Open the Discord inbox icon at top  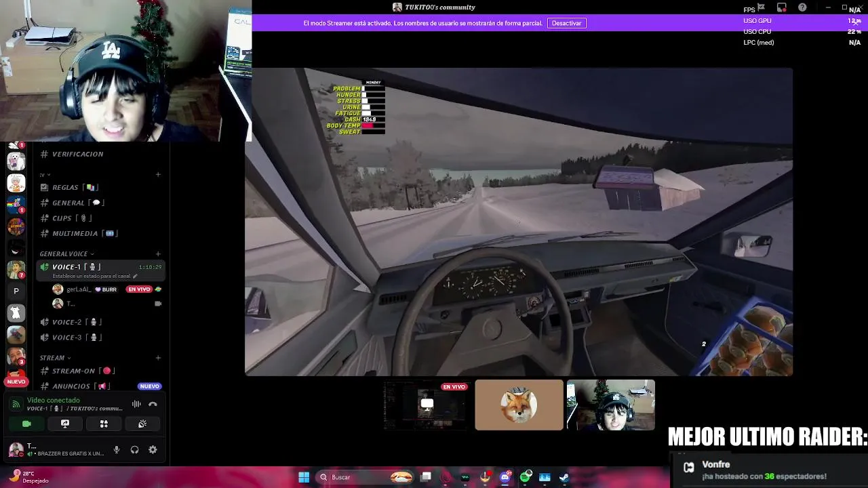[x=782, y=7]
